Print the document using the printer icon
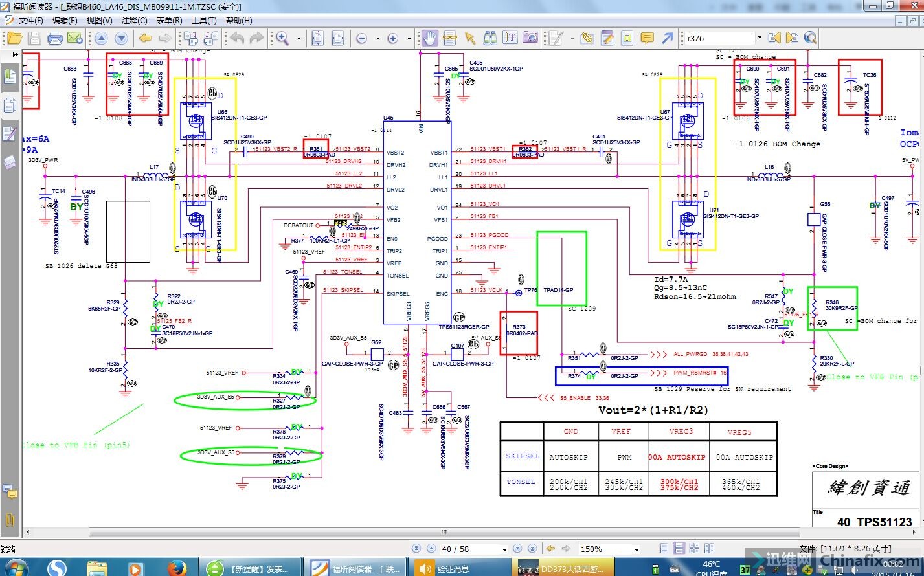This screenshot has height=576, width=924. click(x=55, y=39)
